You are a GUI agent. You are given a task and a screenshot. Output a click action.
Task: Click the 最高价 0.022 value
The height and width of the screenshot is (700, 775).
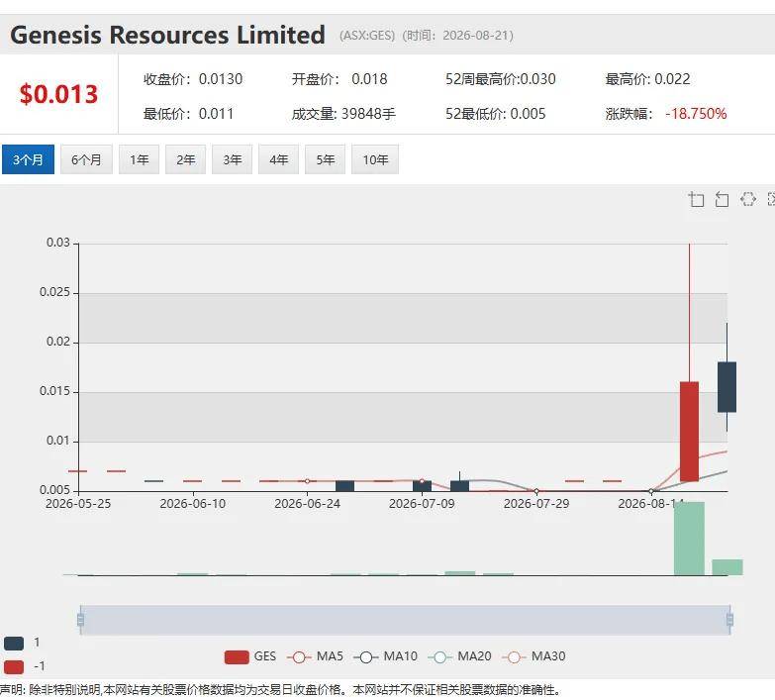pyautogui.click(x=647, y=79)
